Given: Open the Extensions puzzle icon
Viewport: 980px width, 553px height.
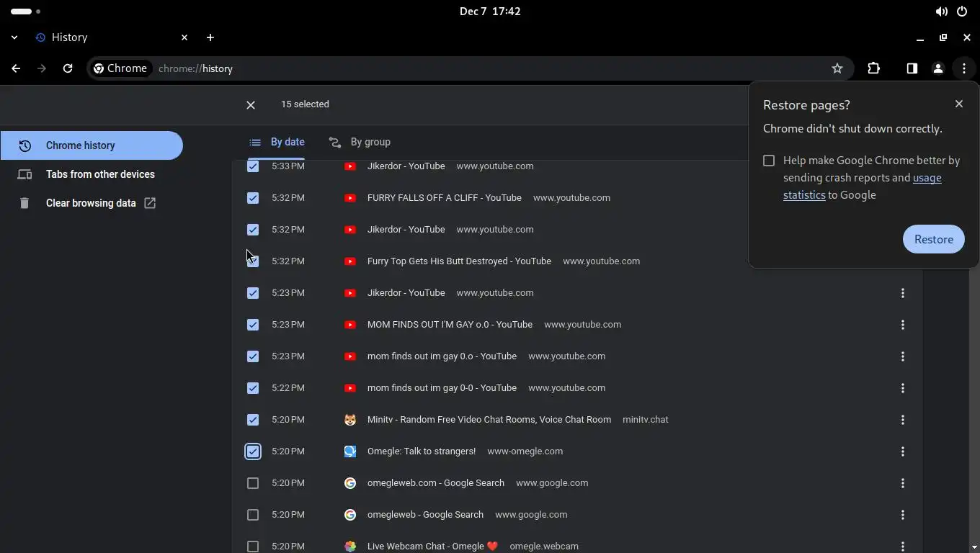Looking at the screenshot, I should [873, 68].
